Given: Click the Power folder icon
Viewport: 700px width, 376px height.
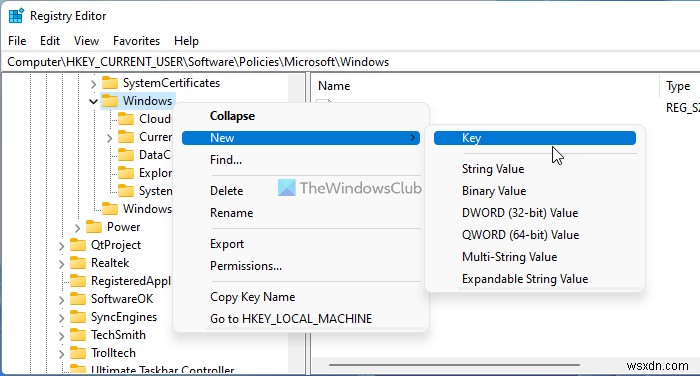Looking at the screenshot, I should pos(94,227).
